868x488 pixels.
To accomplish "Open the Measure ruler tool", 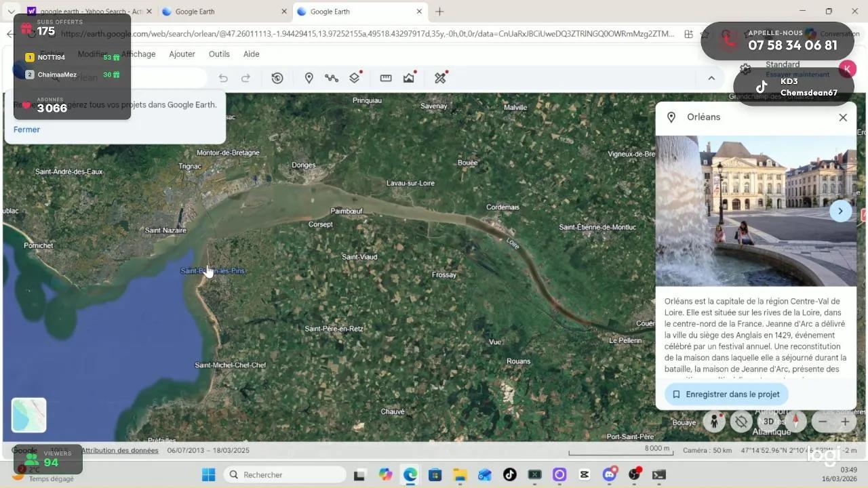I will [386, 78].
